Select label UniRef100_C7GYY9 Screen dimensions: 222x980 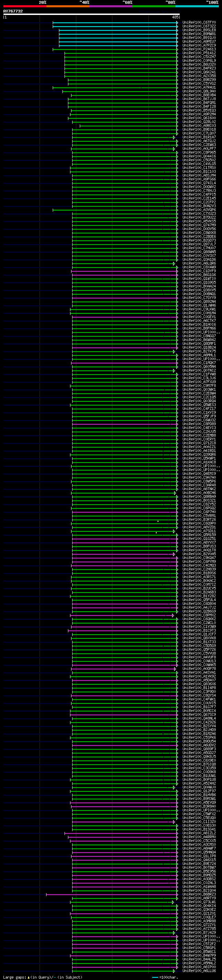click(199, 298)
